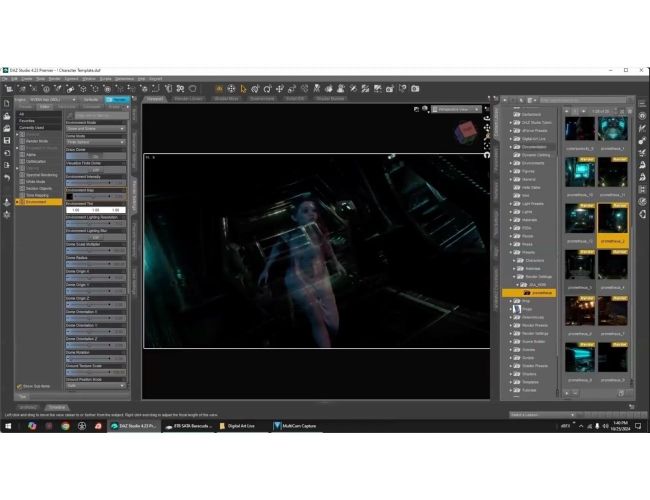Click the Scale tool icon in toolbar
Image resolution: width=650 pixels, height=500 pixels.
[292, 89]
